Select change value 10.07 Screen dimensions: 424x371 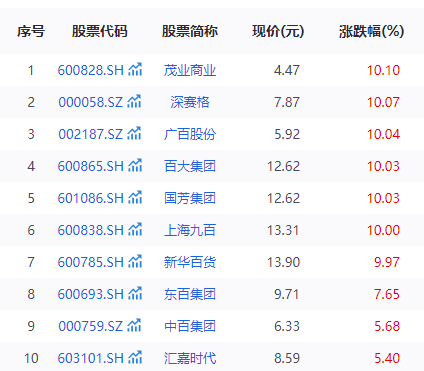383,102
